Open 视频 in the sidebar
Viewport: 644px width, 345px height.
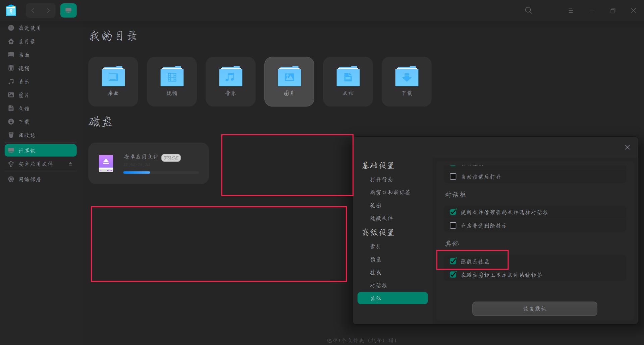41,68
